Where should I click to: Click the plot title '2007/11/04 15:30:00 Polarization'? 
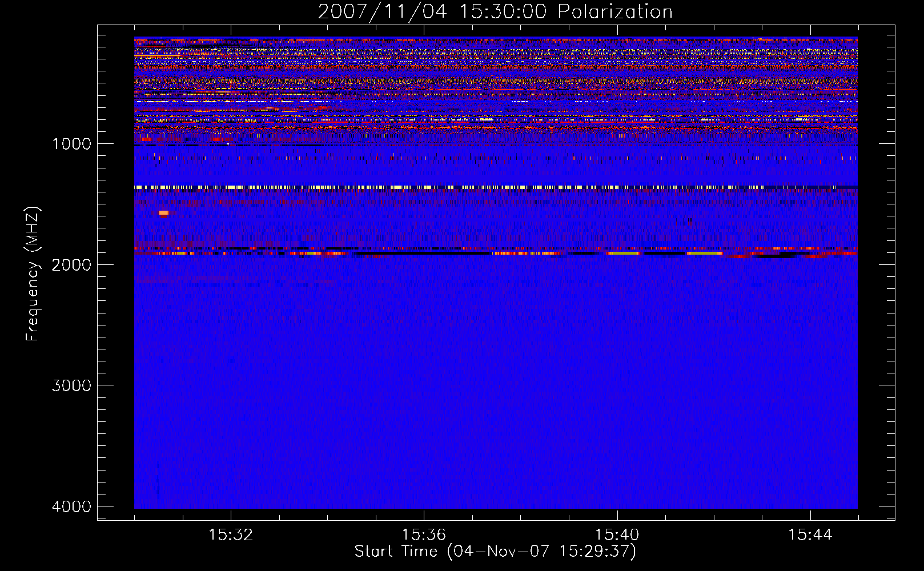click(495, 12)
